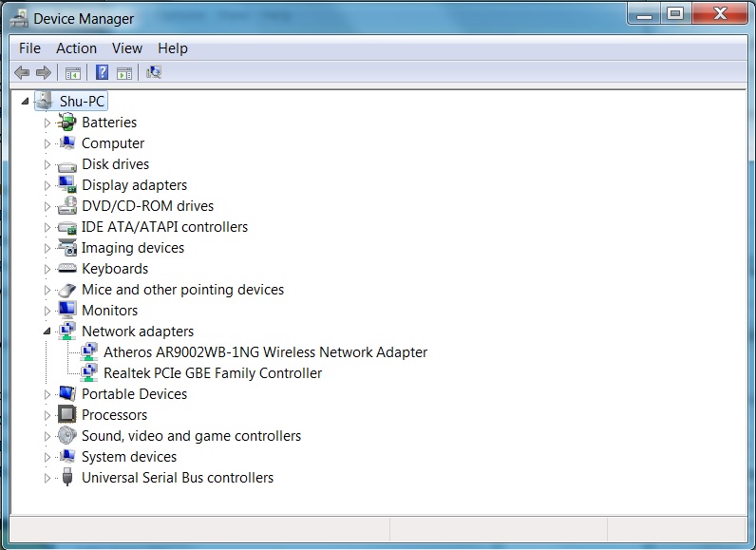Select the Keyboards label
Viewport: 756px width, 550px height.
115,269
